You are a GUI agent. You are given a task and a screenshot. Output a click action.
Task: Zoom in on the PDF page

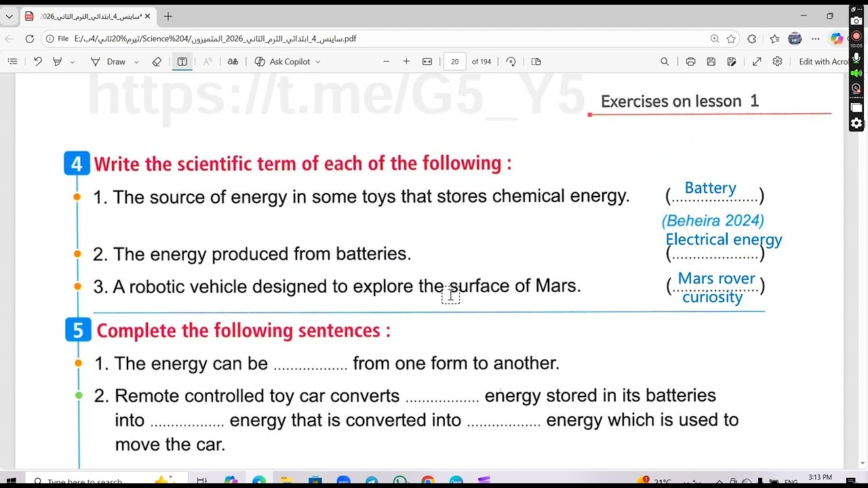click(406, 62)
